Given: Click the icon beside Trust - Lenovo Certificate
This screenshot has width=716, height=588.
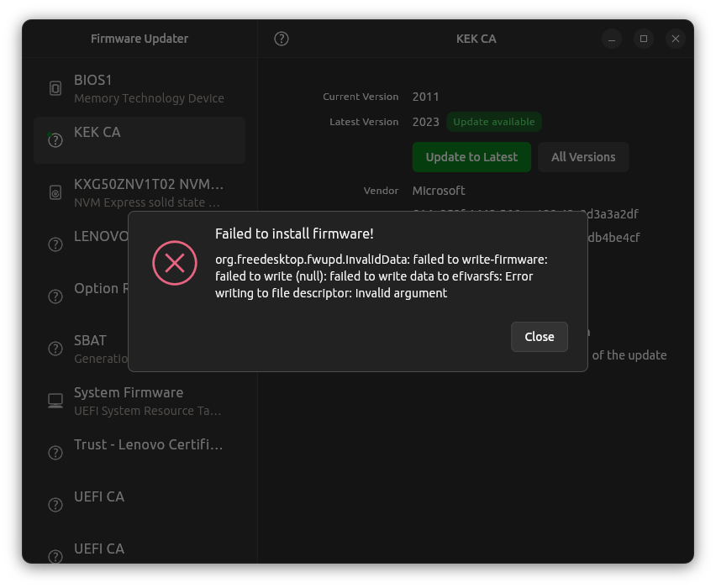Looking at the screenshot, I should pyautogui.click(x=55, y=453).
